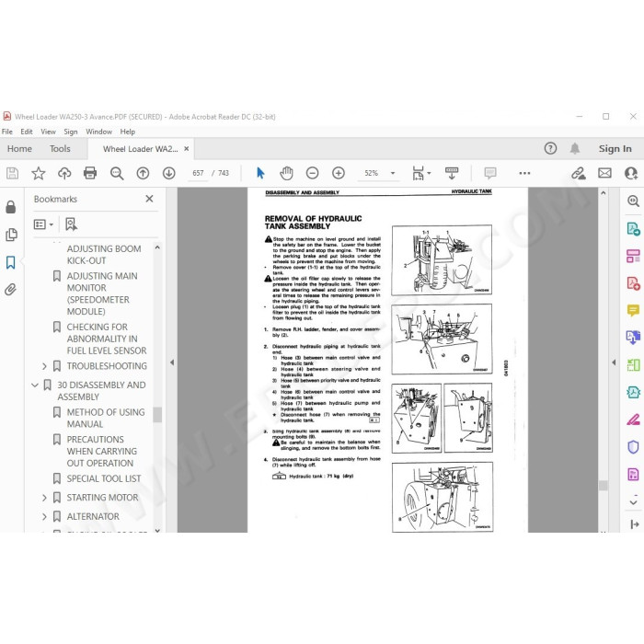
Task: Click the read mode keyboard-arrow icon
Action: (x=452, y=173)
